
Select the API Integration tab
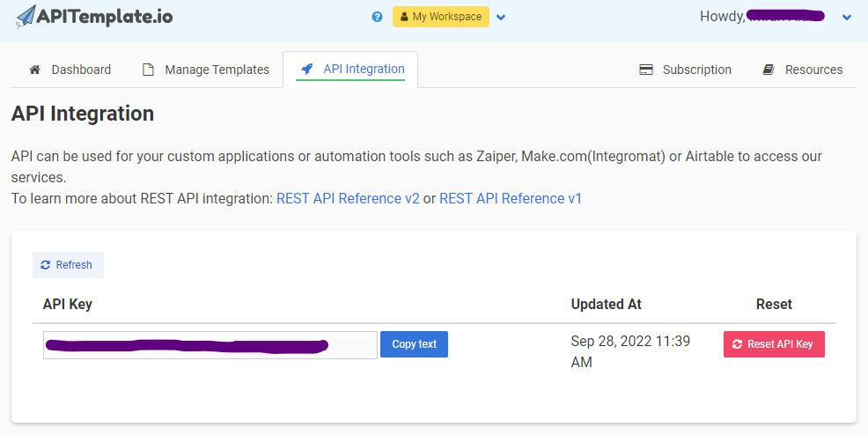pyautogui.click(x=350, y=70)
